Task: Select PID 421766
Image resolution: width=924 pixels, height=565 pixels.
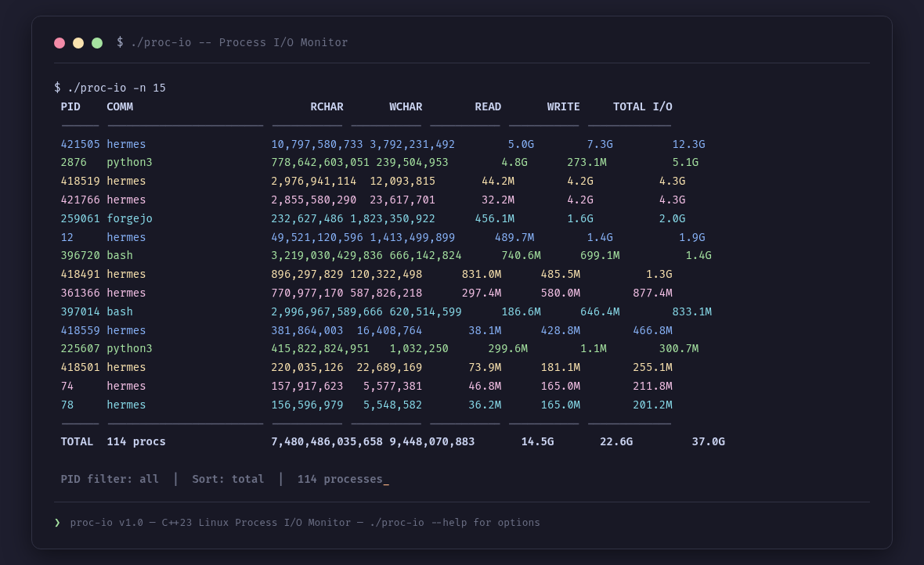Action: click(x=80, y=200)
